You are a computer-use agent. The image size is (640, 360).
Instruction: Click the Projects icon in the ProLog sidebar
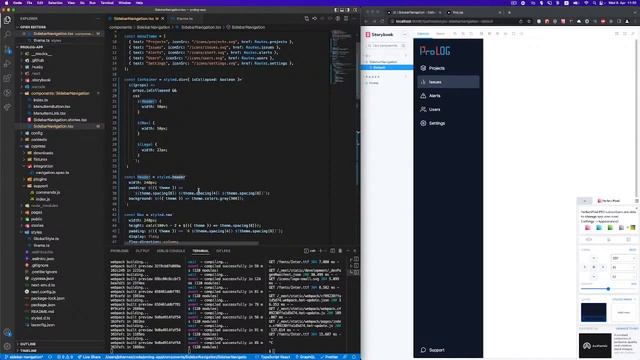pyautogui.click(x=423, y=68)
